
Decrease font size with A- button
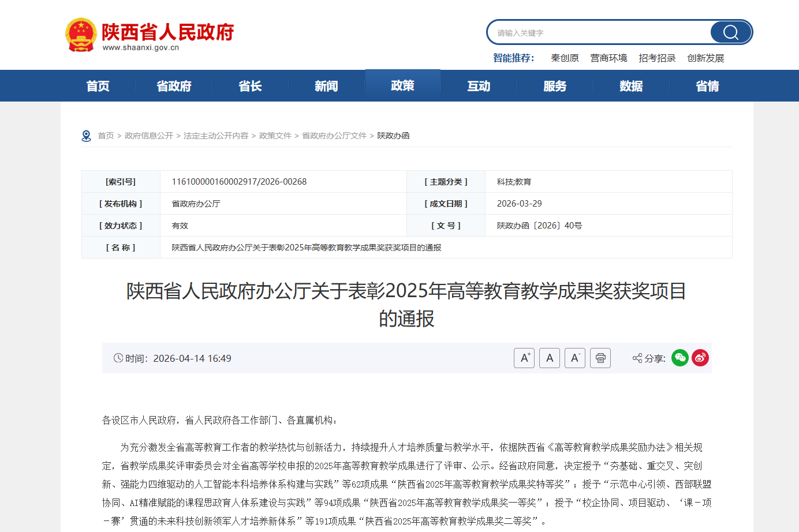click(x=575, y=358)
